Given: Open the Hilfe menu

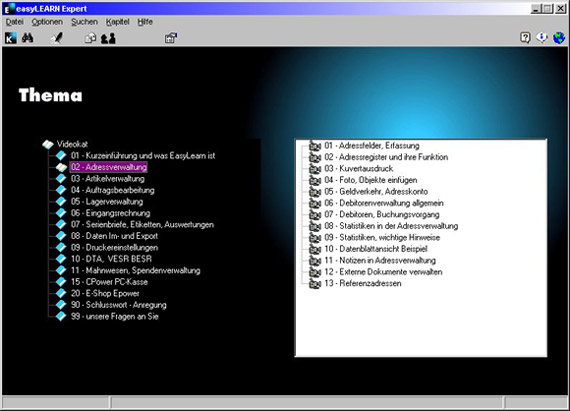Looking at the screenshot, I should tap(145, 22).
